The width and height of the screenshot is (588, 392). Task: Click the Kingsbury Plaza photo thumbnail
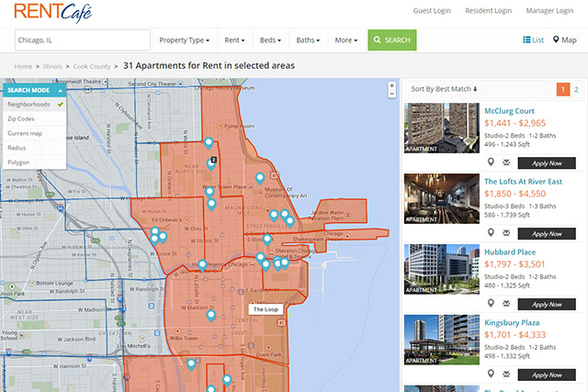[442, 340]
